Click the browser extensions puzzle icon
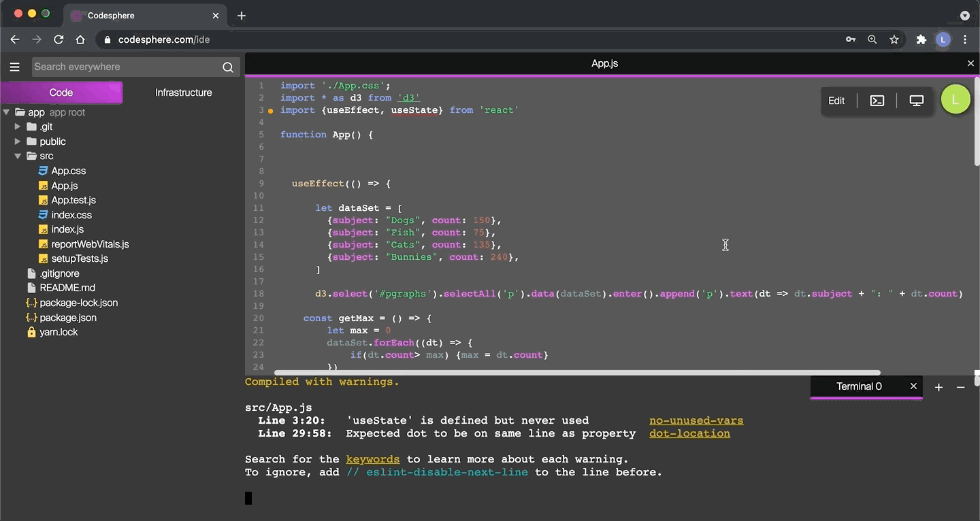This screenshot has width=980, height=521. click(x=921, y=39)
